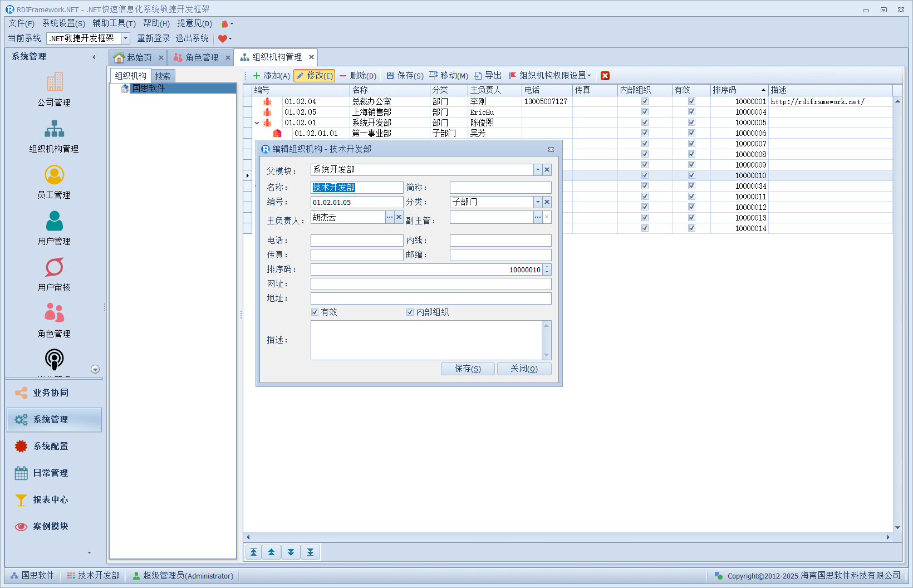Click the 保存(S) button in dialog
913x588 pixels.
point(467,369)
